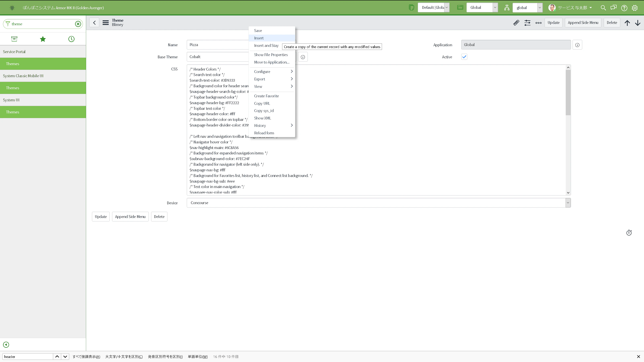
Task: Open Connect chat sidebar icon
Action: point(613,7)
